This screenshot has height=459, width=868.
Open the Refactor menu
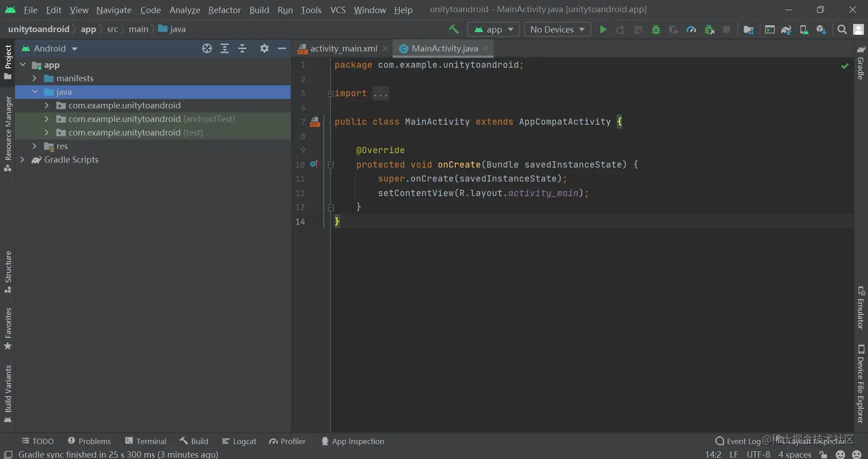(224, 10)
